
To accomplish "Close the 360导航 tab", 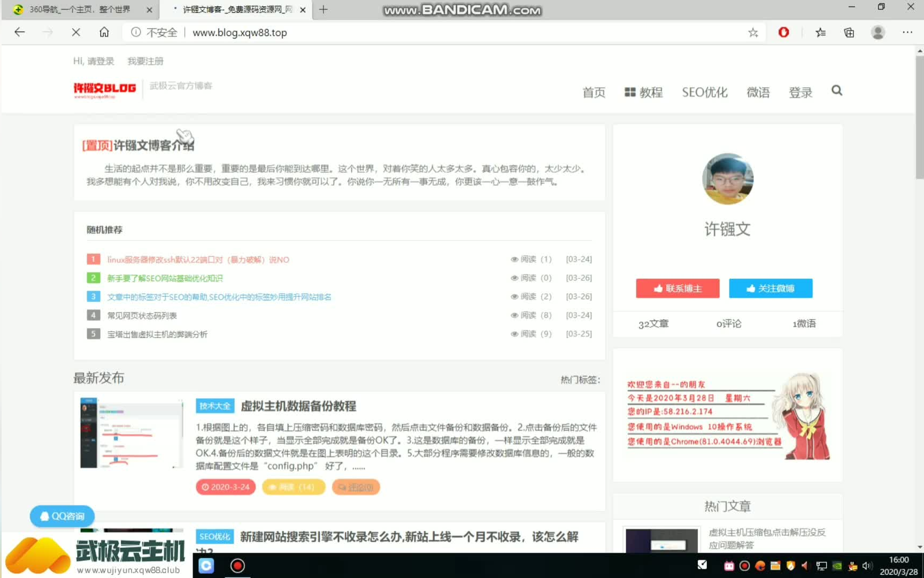I will [149, 10].
